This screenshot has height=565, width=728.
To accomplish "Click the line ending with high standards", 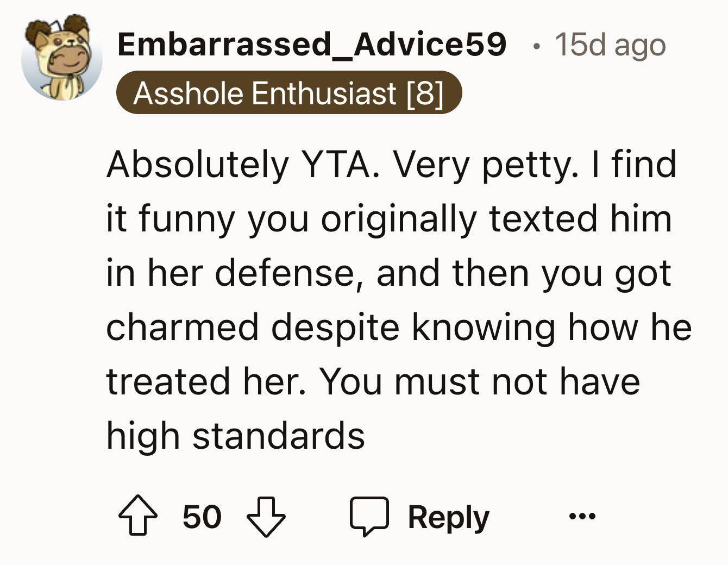I will click(x=235, y=436).
